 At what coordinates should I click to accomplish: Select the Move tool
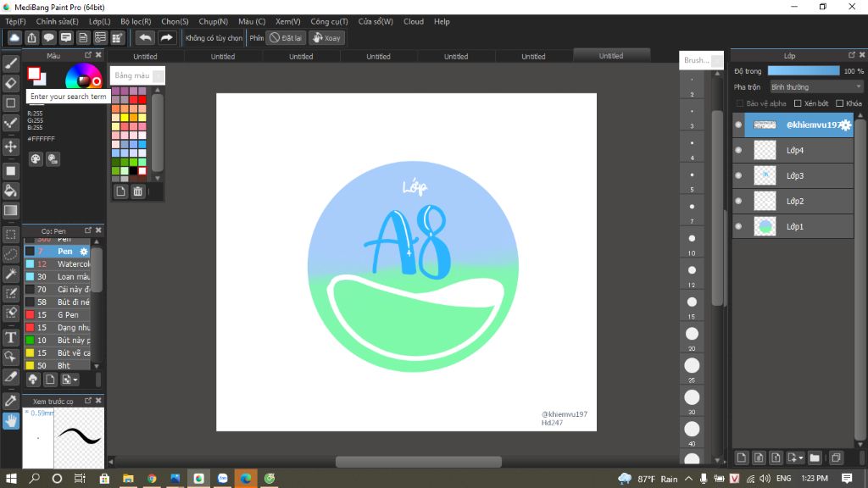[10, 147]
